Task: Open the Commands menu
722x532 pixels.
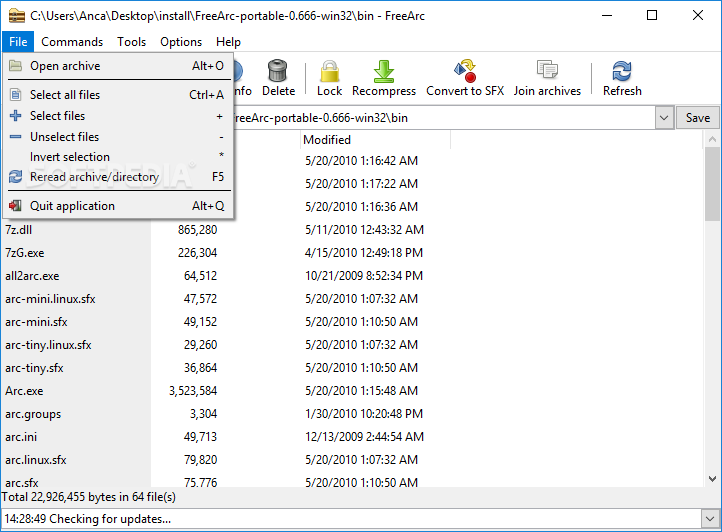Action: (72, 42)
